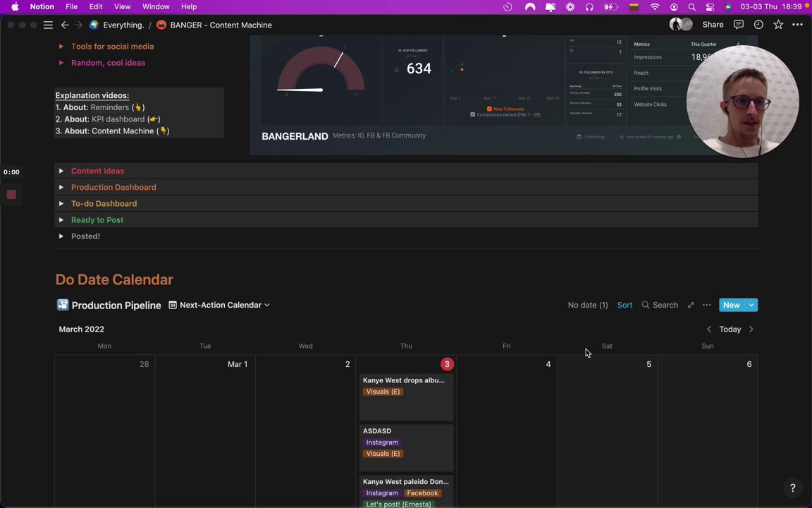The width and height of the screenshot is (812, 508).
Task: Expand the To-do Dashboard section
Action: pos(61,204)
